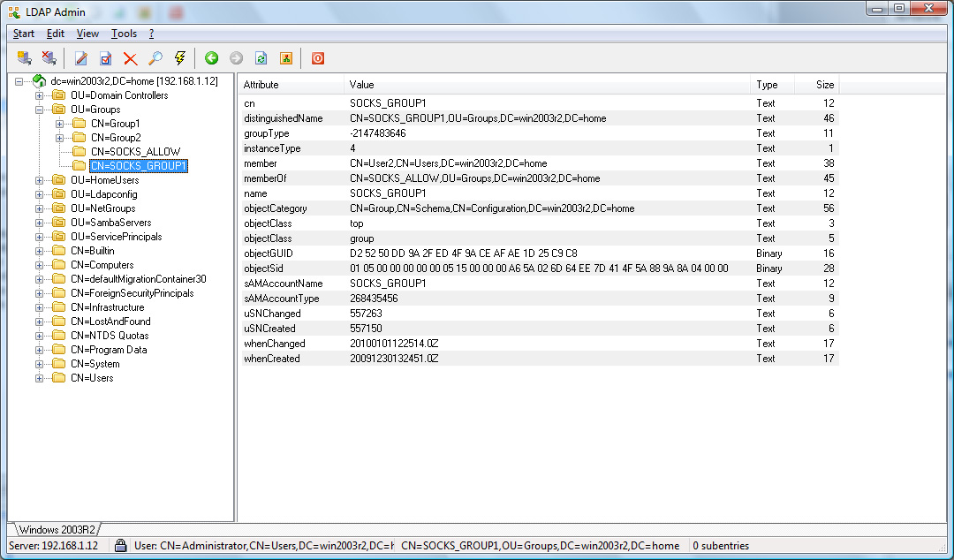The width and height of the screenshot is (954, 560).
Task: Select CN=Program Data in the tree
Action: pos(109,350)
